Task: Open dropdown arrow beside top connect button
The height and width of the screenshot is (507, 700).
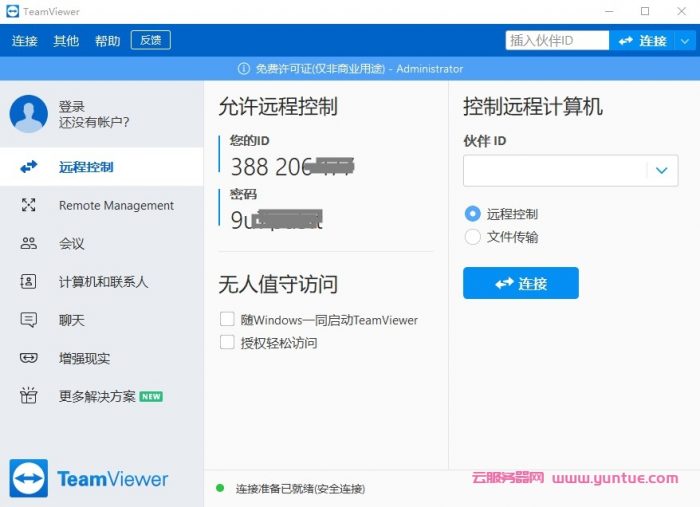Action: tap(684, 41)
